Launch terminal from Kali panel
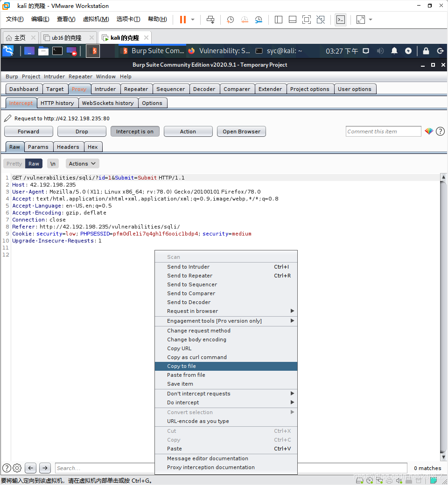 pos(57,51)
